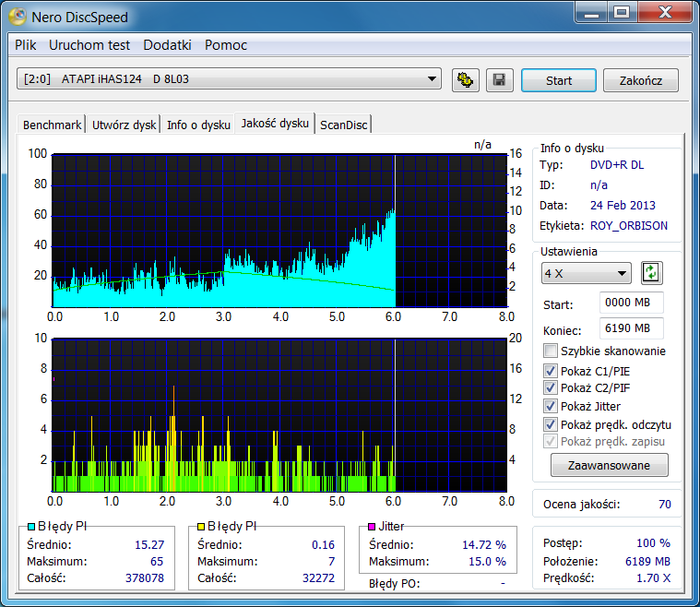700x607 pixels.
Task: Click the Położenie value 6189 MB
Action: coord(647,562)
